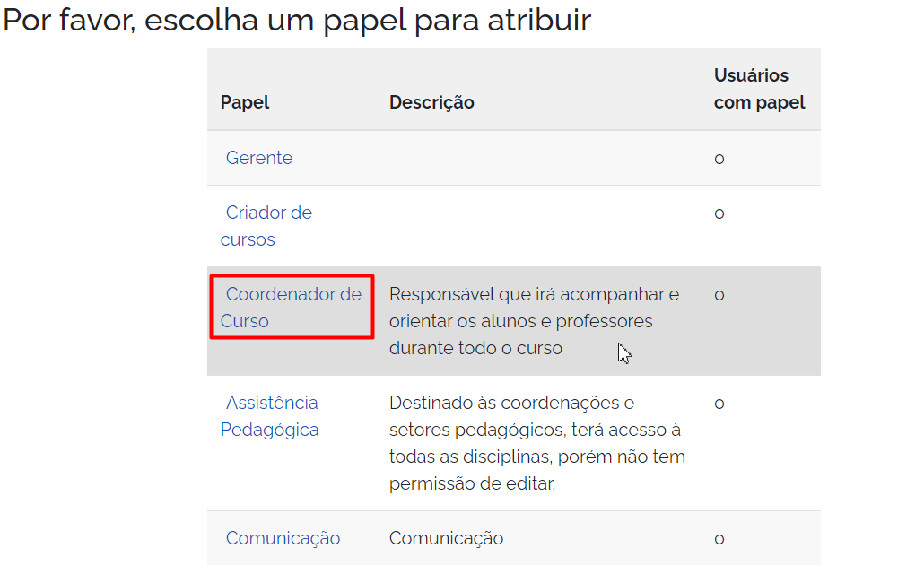
Task: Click the Comunicação description cell text
Action: pos(446,538)
